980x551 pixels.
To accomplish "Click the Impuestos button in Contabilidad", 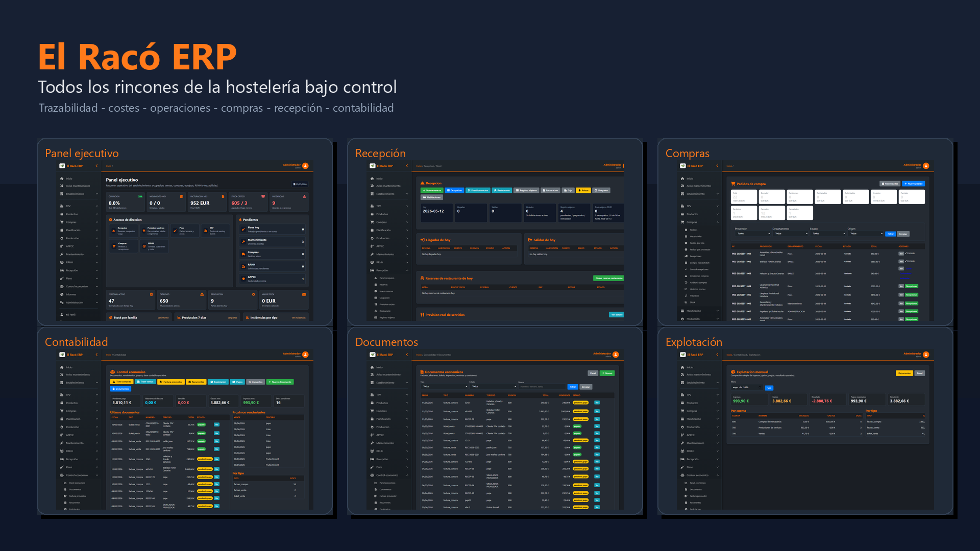I will (255, 382).
